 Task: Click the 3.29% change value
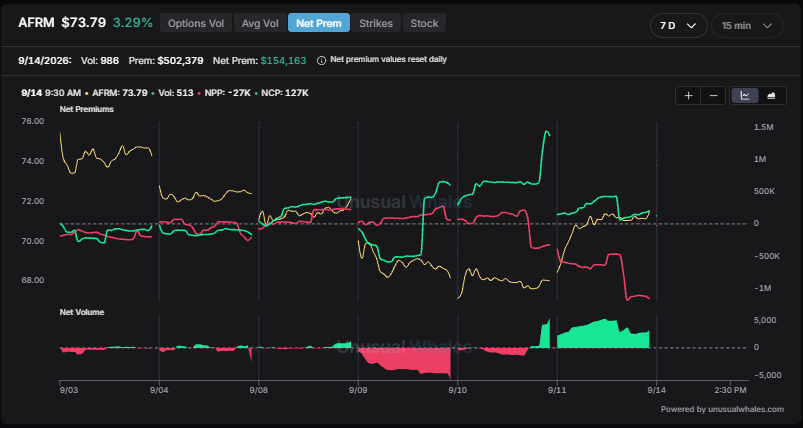133,23
